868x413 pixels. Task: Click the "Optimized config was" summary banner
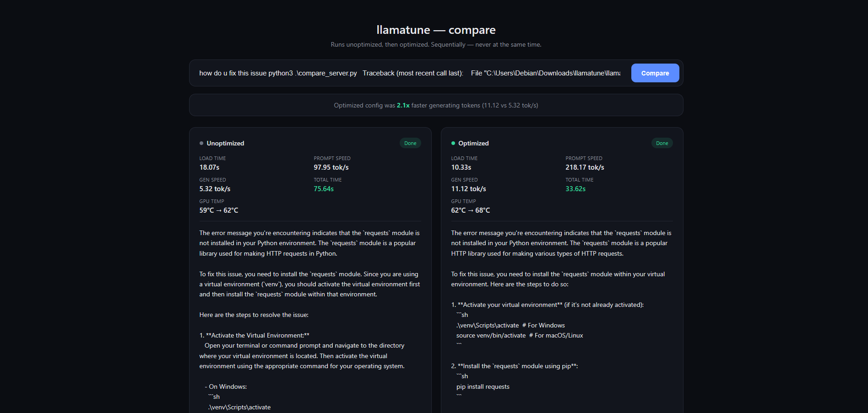pos(436,105)
